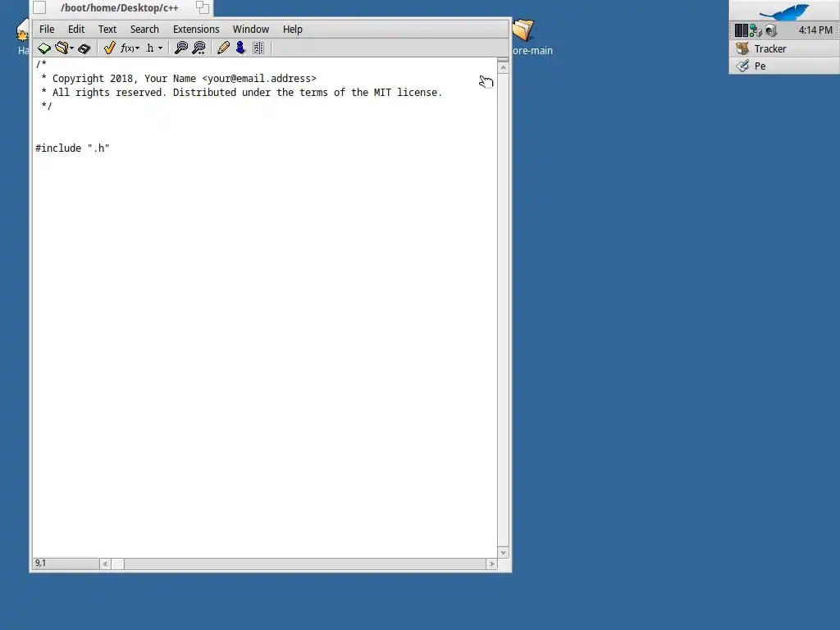840x630 pixels.
Task: Click the ProcessController bars tray icon
Action: click(741, 30)
